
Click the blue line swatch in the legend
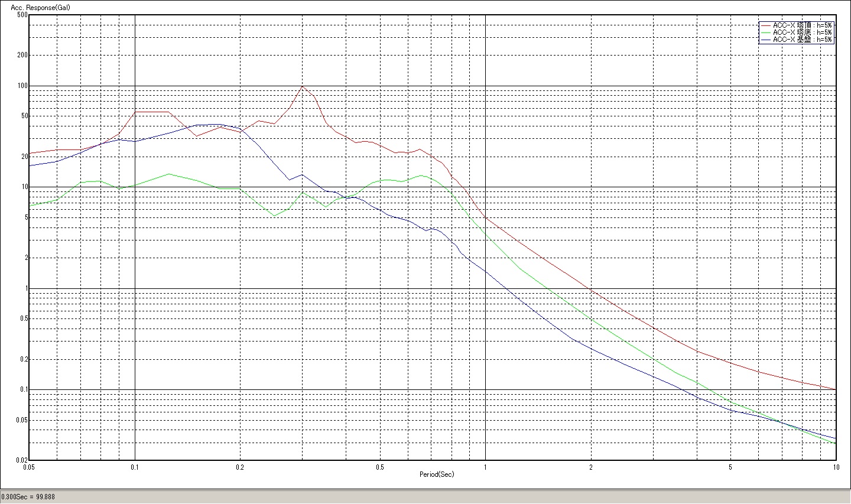[766, 40]
